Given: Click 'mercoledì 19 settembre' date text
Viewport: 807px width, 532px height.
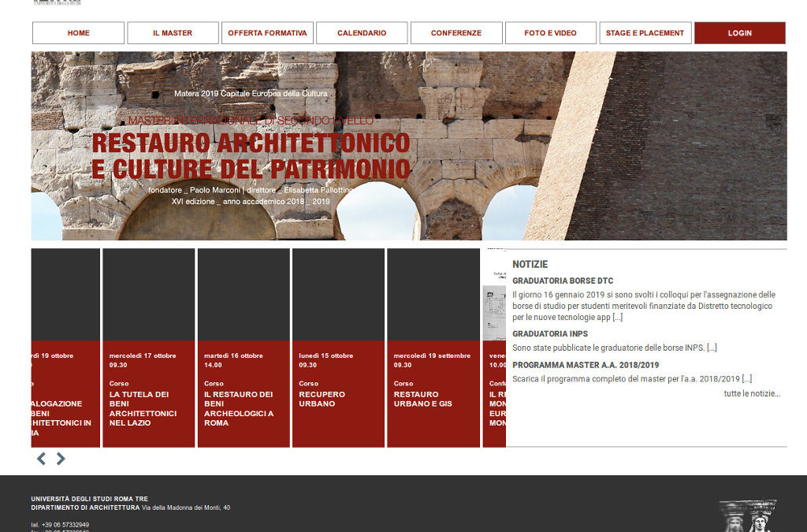Looking at the screenshot, I should click(432, 355).
